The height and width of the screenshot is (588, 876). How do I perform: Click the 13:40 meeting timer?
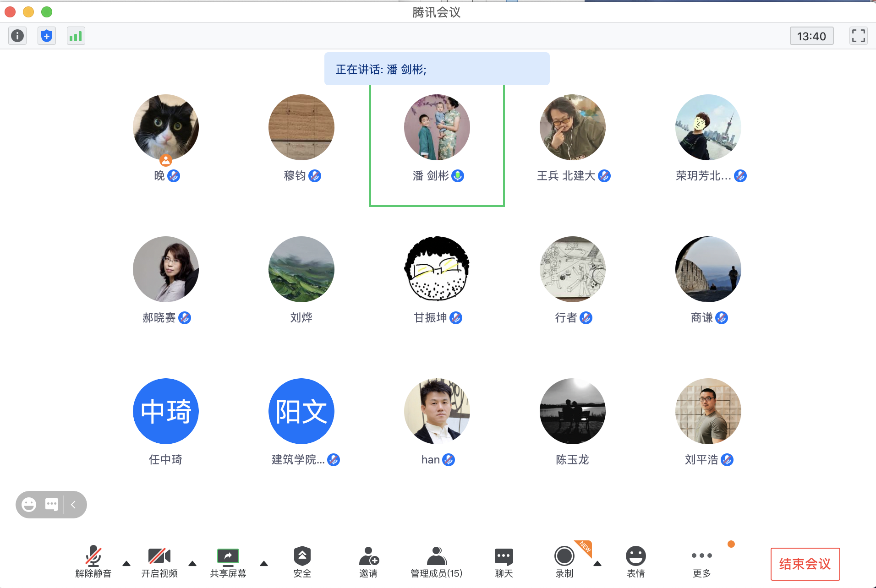coord(811,36)
